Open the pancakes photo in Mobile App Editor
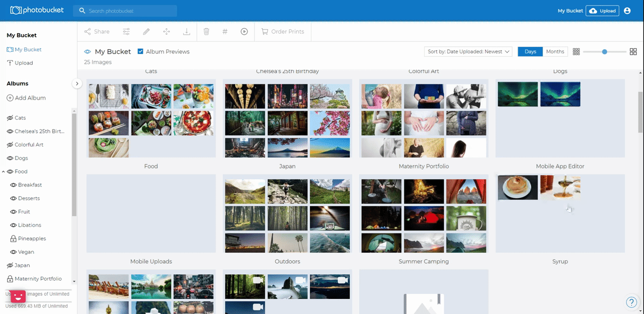644x314 pixels. click(518, 188)
